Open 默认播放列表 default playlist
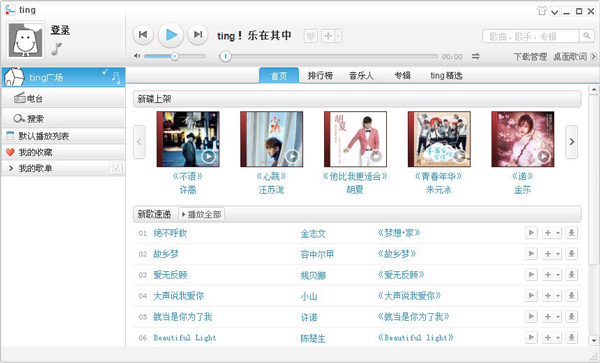Screen dimensions: 600x363 [x=64, y=136]
